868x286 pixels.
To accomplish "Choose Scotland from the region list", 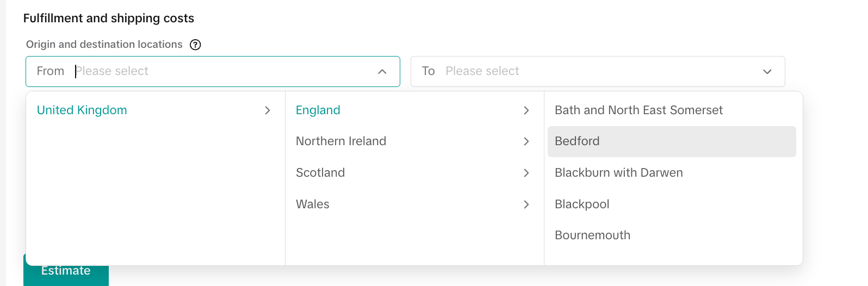I will click(320, 173).
